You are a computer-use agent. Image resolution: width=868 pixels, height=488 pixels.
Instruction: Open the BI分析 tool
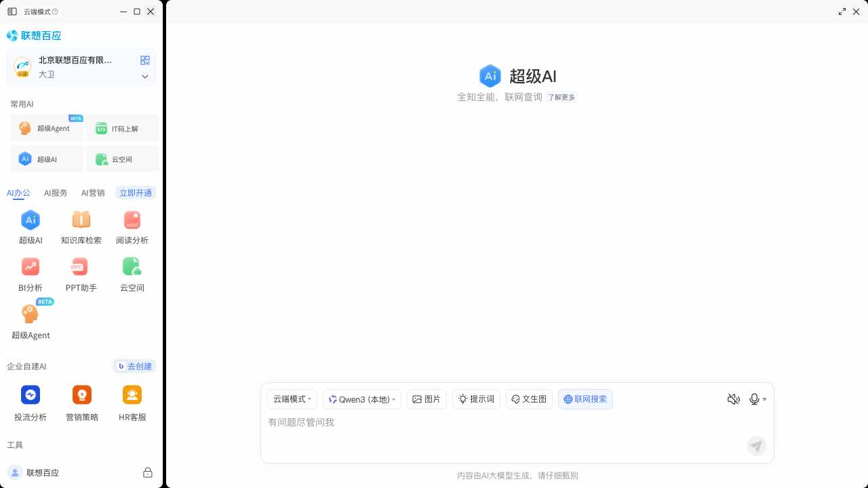tap(31, 274)
